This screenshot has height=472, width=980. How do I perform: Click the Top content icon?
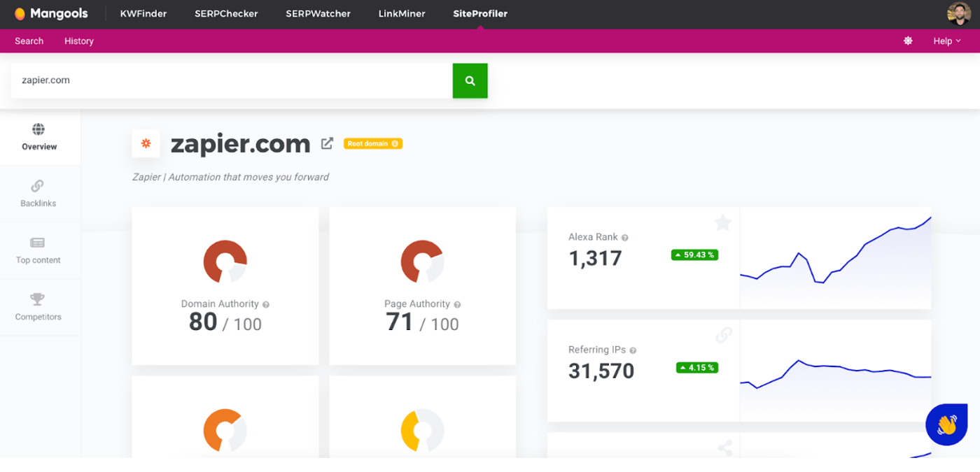[x=38, y=243]
